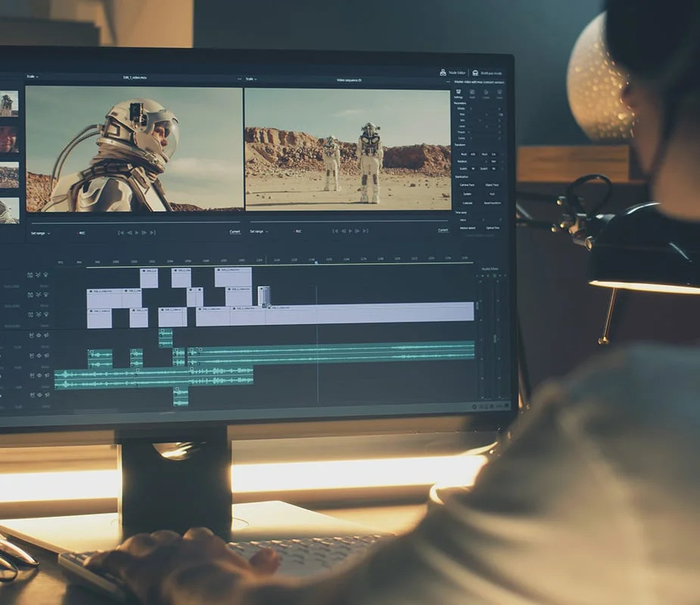The width and height of the screenshot is (700, 605).
Task: Play the Edit_1_video.mov source viewer
Action: (137, 232)
